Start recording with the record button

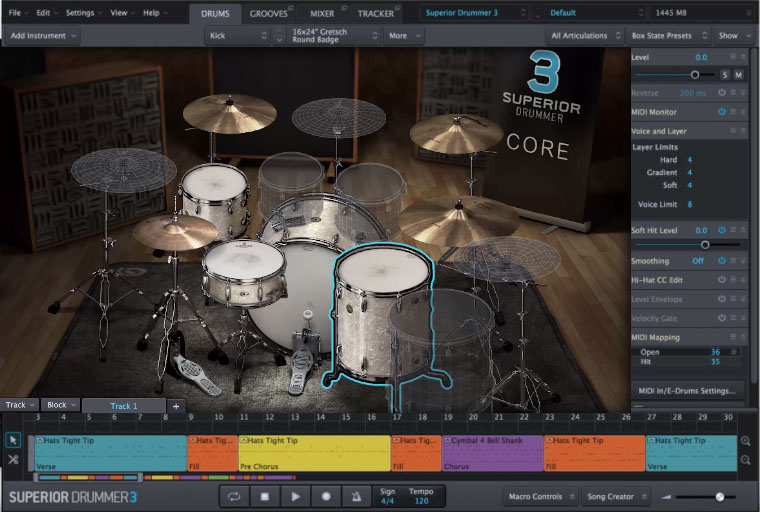326,496
